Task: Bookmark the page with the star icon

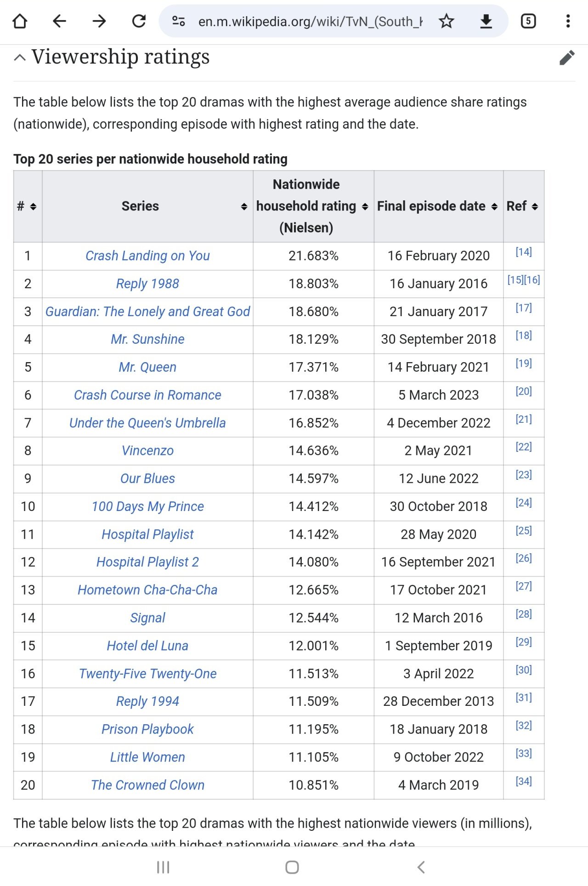Action: coord(446,21)
